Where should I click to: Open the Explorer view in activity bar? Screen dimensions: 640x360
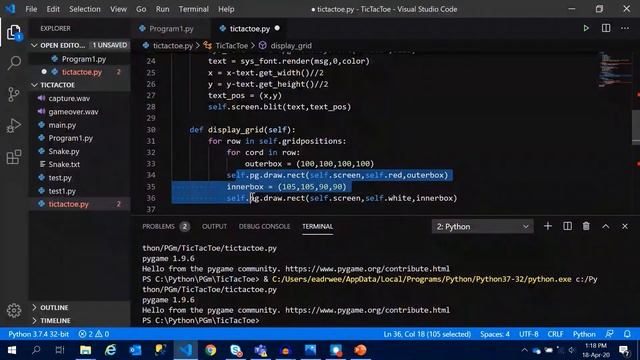pyautogui.click(x=14, y=33)
